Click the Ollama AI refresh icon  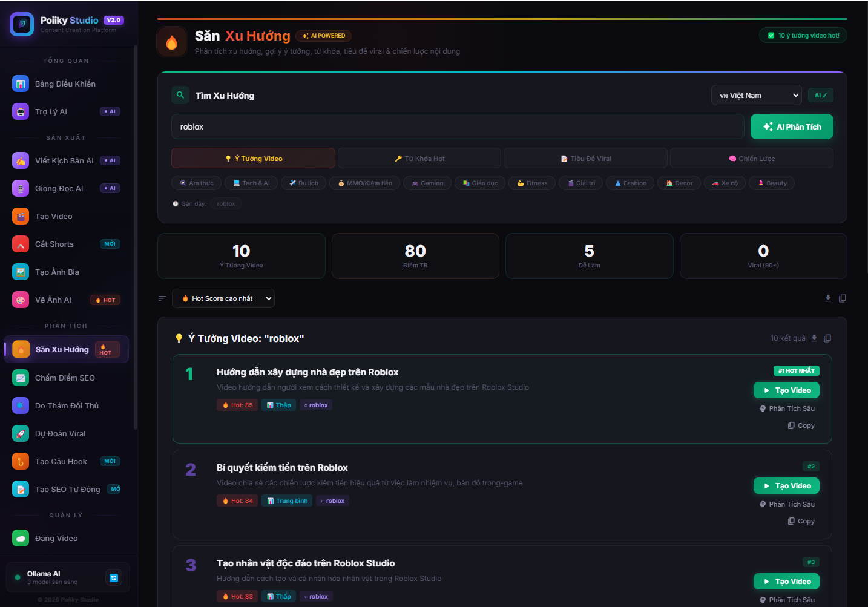114,578
